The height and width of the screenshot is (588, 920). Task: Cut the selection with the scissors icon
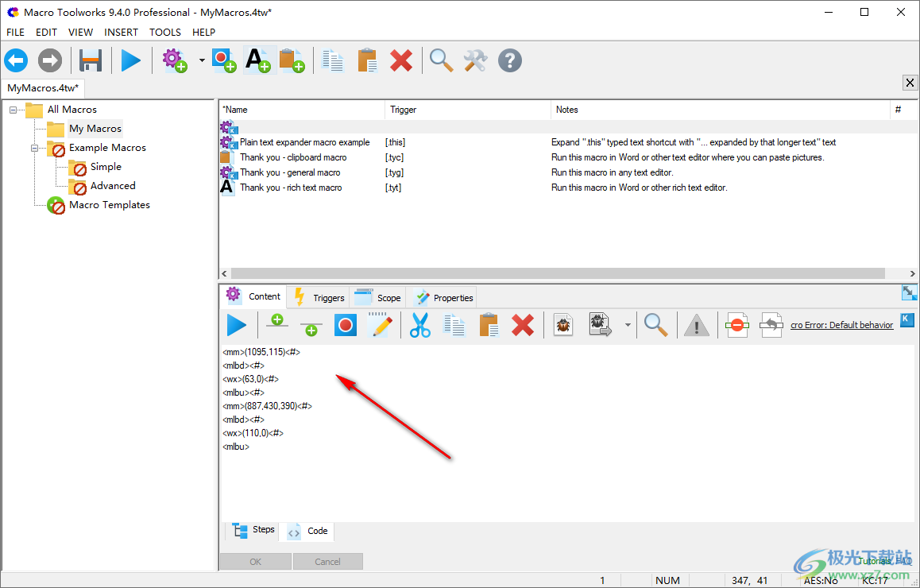[420, 325]
